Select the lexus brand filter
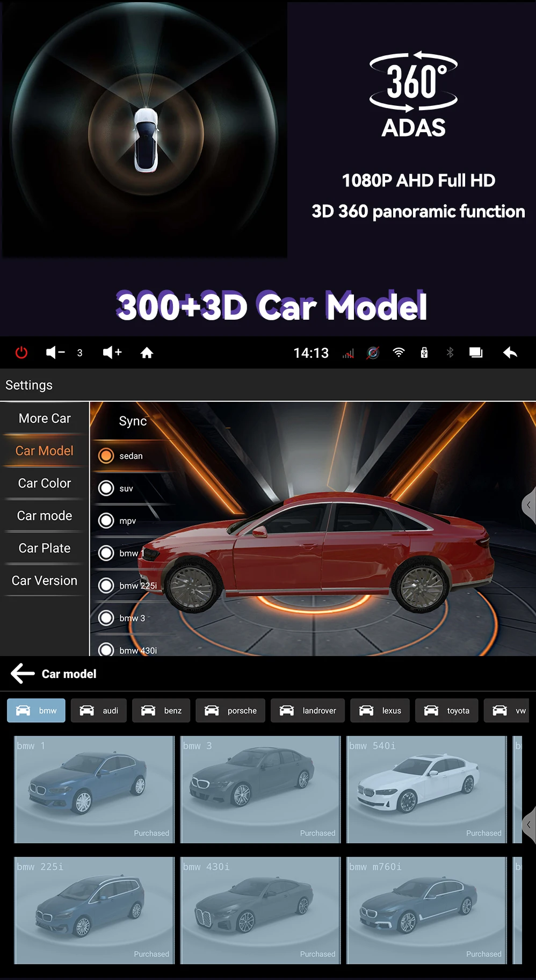The image size is (536, 980). pyautogui.click(x=380, y=710)
